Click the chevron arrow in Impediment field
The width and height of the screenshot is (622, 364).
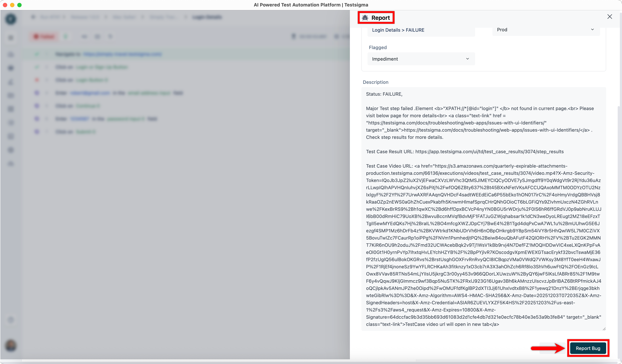[x=467, y=59]
